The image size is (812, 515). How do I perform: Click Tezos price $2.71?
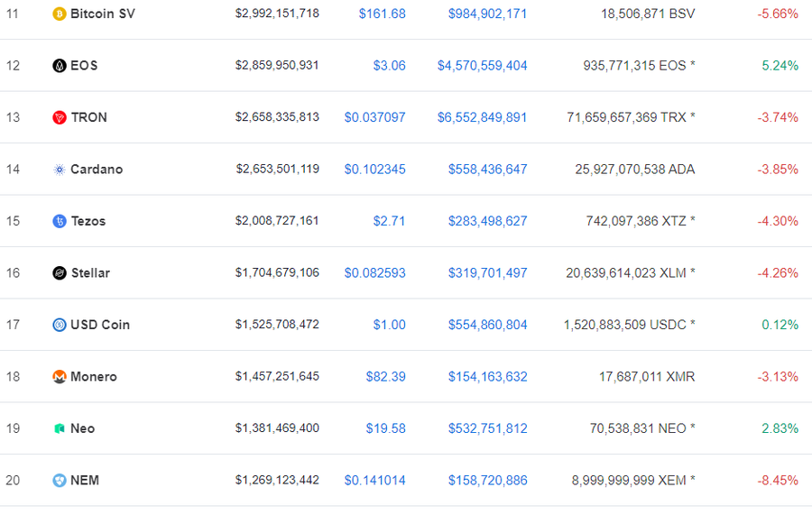point(390,221)
